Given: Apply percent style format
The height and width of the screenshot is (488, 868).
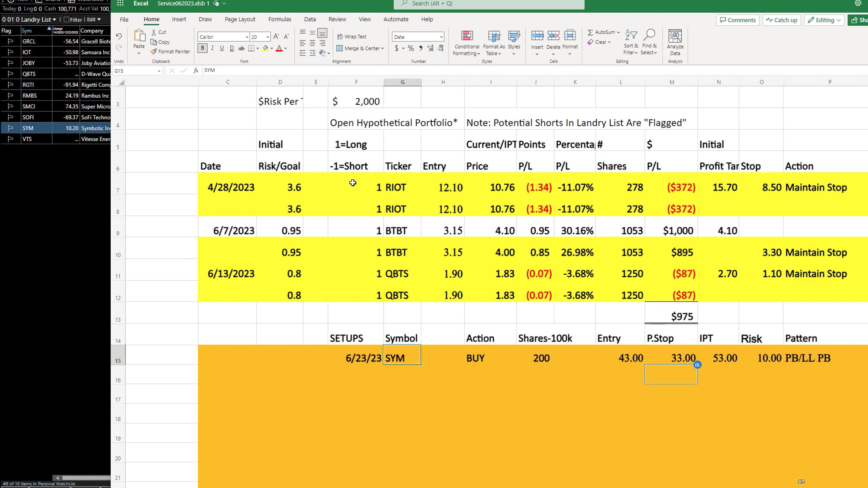Looking at the screenshot, I should (411, 48).
